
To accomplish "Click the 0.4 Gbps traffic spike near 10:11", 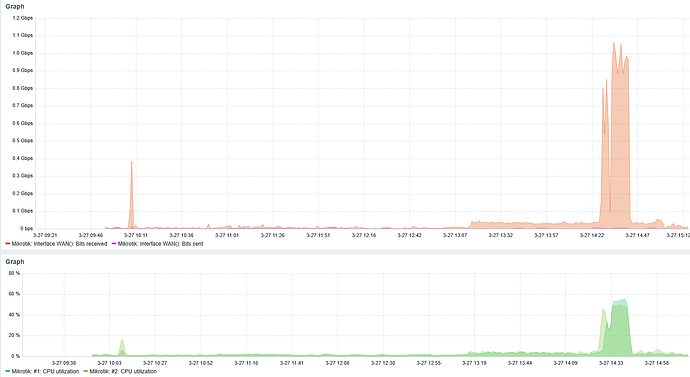I will (x=131, y=194).
